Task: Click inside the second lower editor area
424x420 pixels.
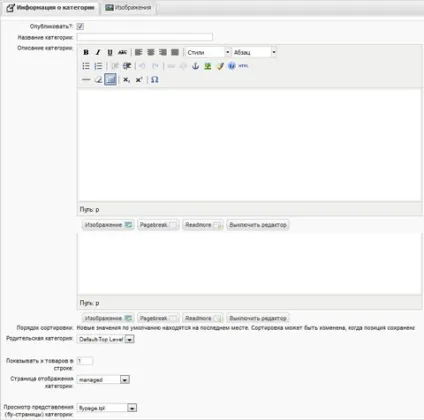Action: click(x=249, y=263)
